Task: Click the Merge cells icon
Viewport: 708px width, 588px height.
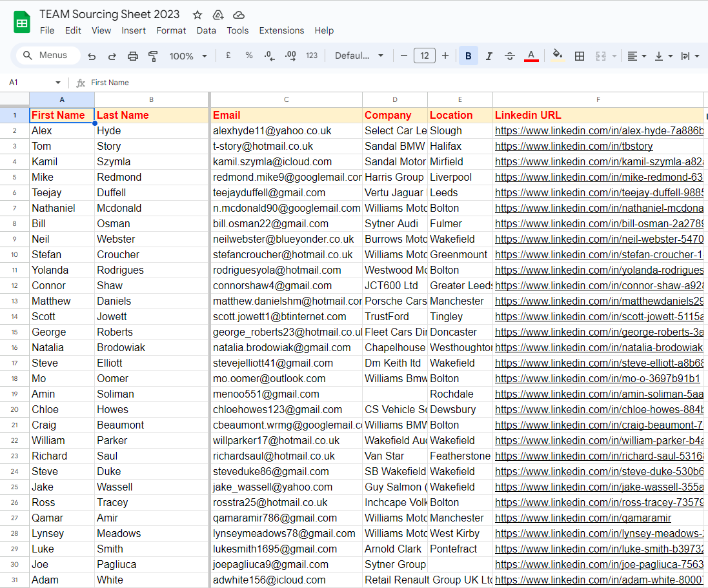Action: pyautogui.click(x=600, y=56)
